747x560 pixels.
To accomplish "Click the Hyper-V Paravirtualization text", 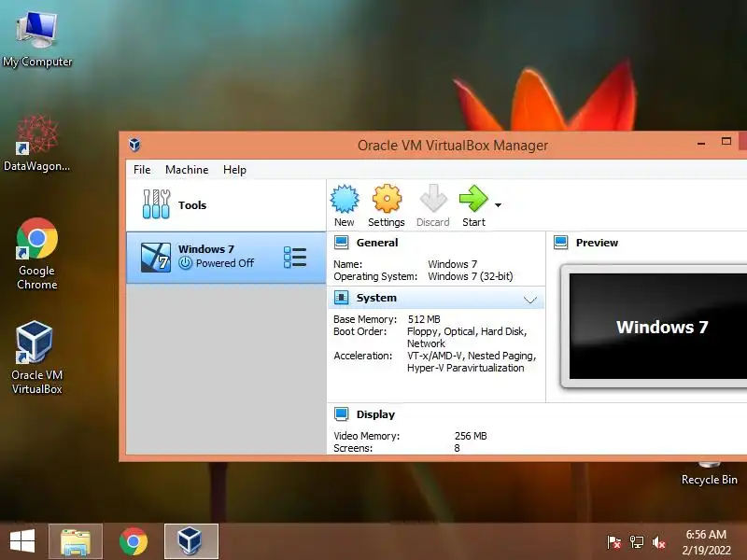I will pos(465,368).
